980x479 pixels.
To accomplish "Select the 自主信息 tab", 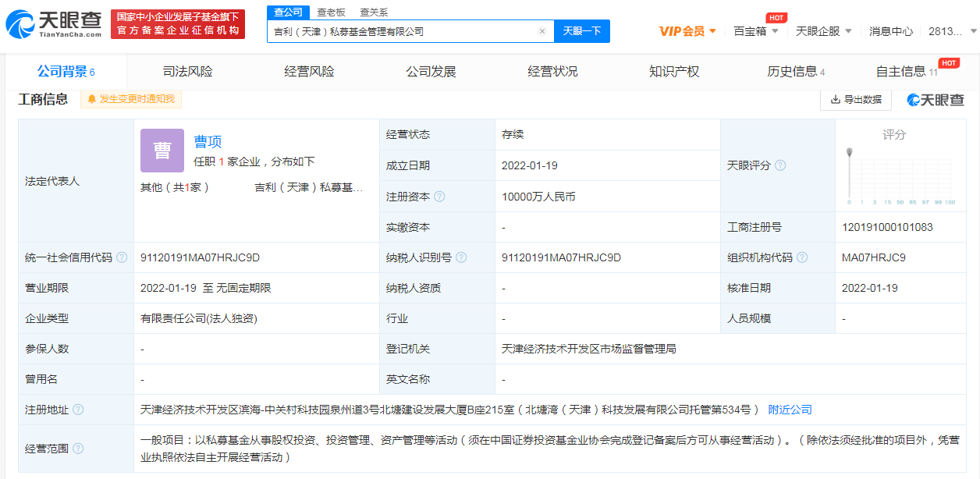I will 907,72.
